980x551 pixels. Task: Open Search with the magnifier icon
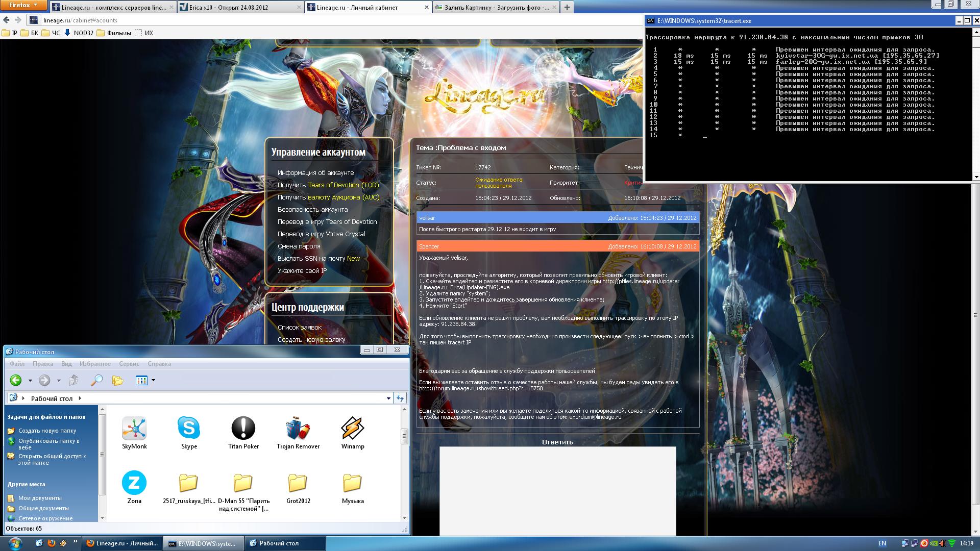click(x=96, y=380)
